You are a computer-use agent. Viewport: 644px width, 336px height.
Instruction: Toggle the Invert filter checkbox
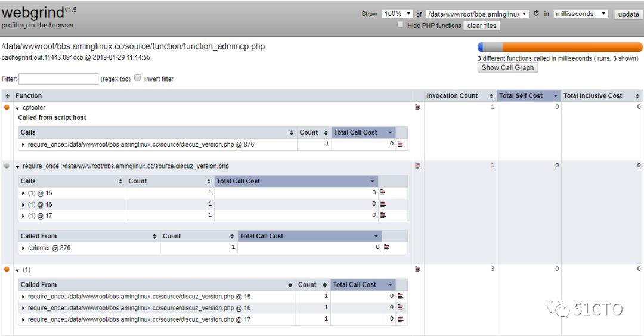(138, 78)
